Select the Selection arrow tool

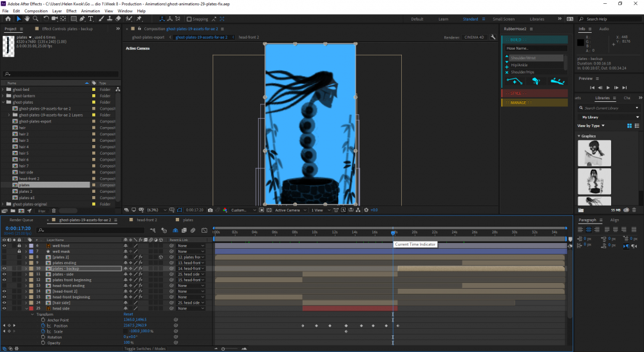[19, 19]
